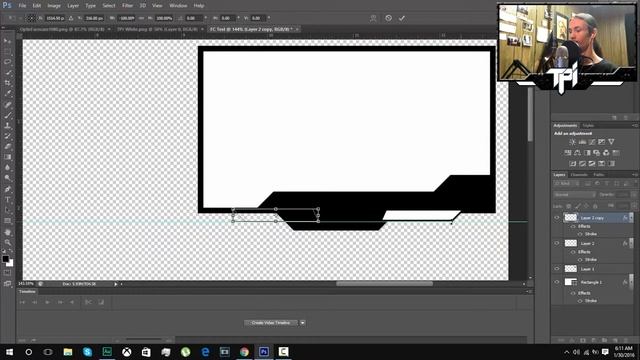Switch to the Channels tab
This screenshot has width=640, height=360.
[x=579, y=175]
